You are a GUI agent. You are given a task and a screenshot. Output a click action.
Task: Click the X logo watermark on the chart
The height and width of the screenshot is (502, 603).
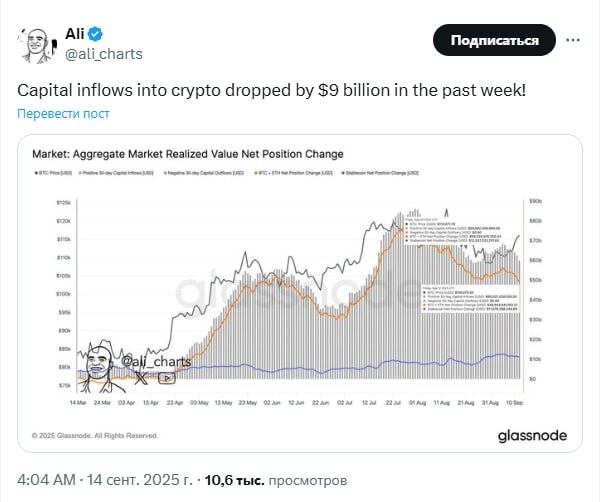141,377
